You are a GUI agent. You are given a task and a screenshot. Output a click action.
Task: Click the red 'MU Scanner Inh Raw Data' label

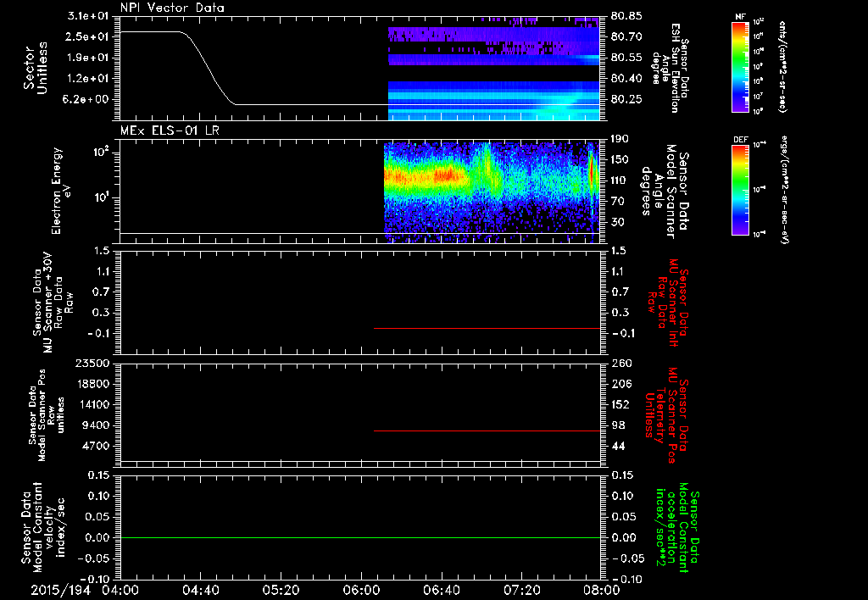pos(668,303)
